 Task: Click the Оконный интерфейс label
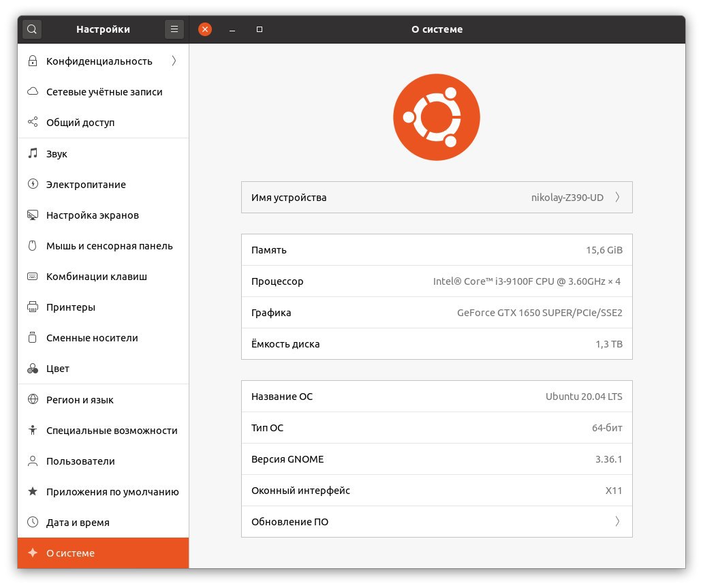tap(300, 490)
